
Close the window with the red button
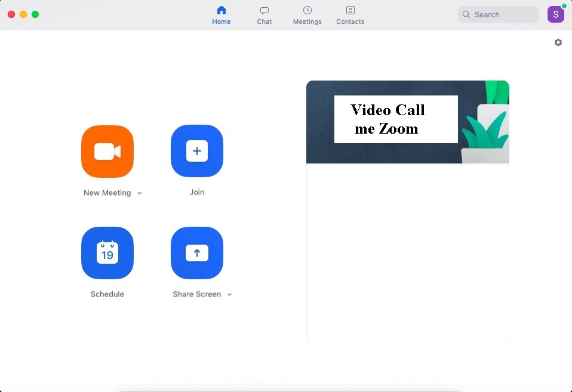pos(11,14)
